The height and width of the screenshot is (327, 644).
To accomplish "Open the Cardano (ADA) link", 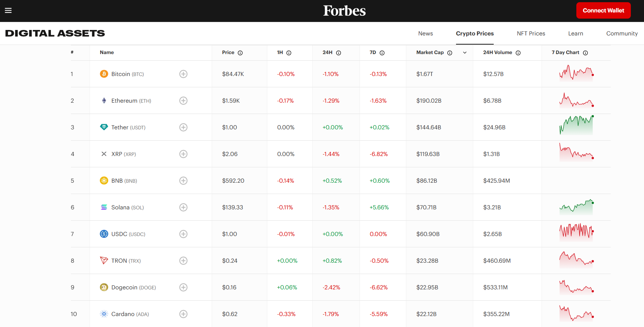I will coord(130,314).
